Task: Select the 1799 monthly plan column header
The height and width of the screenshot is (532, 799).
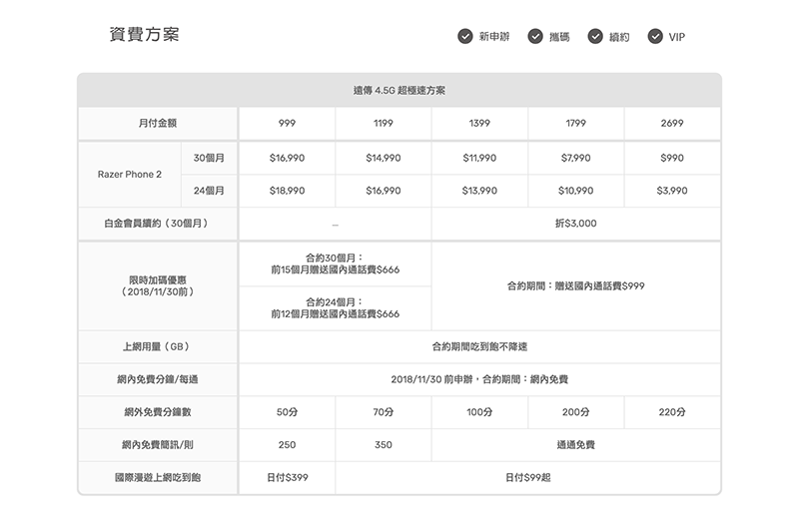Action: tap(575, 123)
